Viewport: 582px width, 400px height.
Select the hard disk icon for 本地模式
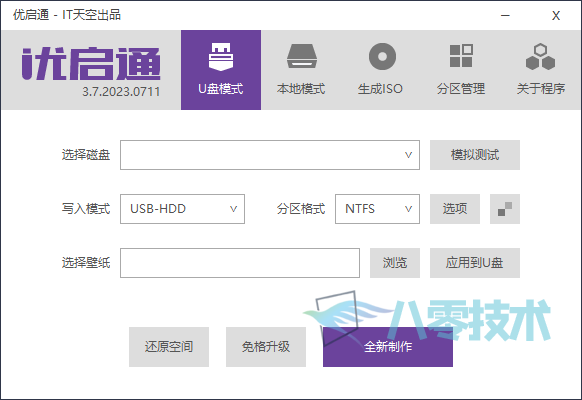click(x=301, y=56)
